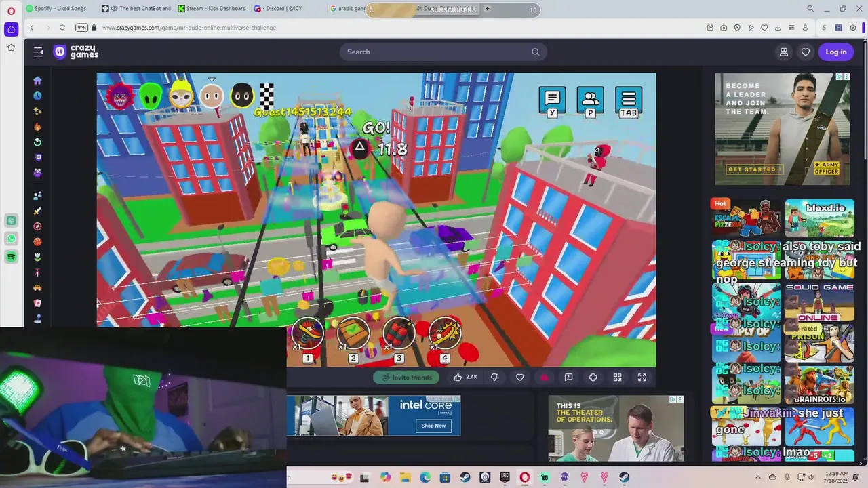
Task: Click Shop Now in Intel Core ad
Action: pos(433,426)
